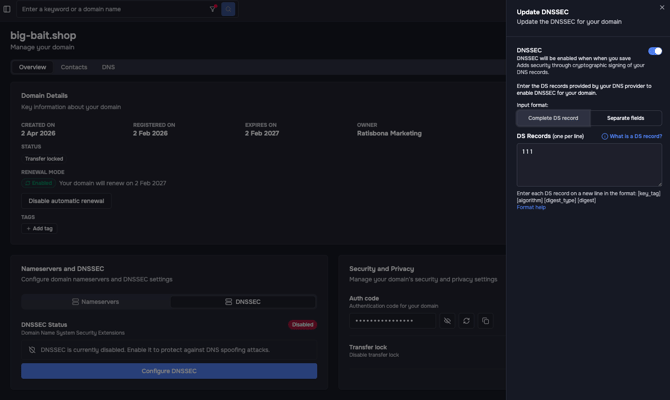
Task: Toggle the sidebar panel icon
Action: [7, 9]
